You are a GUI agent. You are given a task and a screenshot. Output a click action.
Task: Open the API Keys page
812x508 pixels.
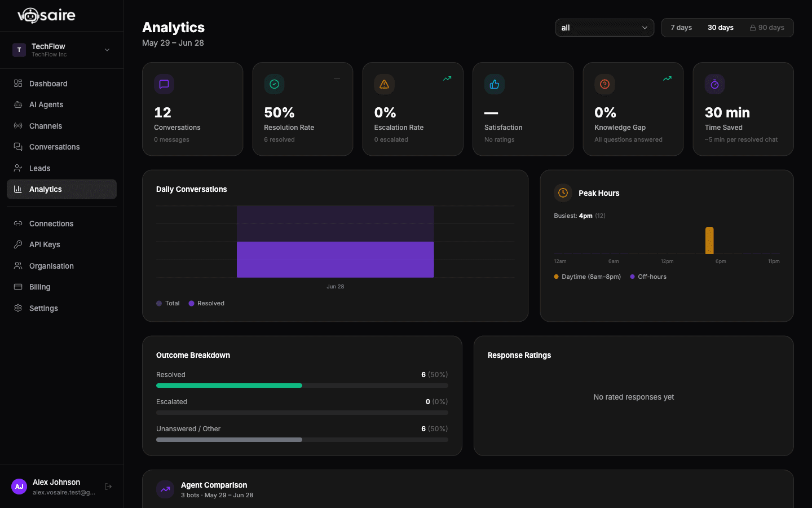tap(61, 244)
